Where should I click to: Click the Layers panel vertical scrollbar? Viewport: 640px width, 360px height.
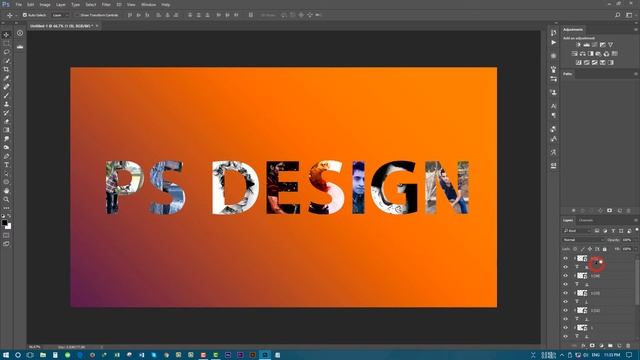point(637,282)
